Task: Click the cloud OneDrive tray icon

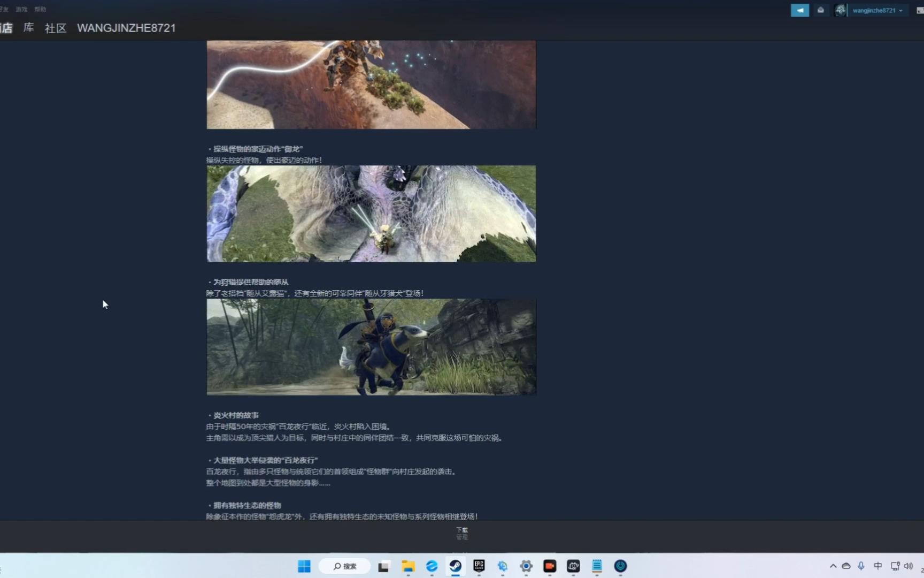Action: coord(846,566)
